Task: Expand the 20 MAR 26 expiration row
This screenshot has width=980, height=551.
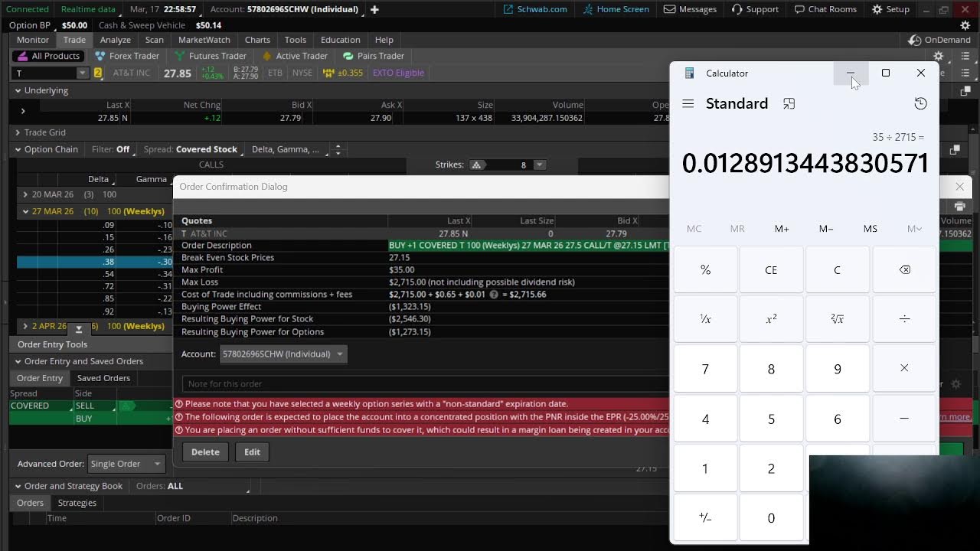Action: (x=25, y=195)
